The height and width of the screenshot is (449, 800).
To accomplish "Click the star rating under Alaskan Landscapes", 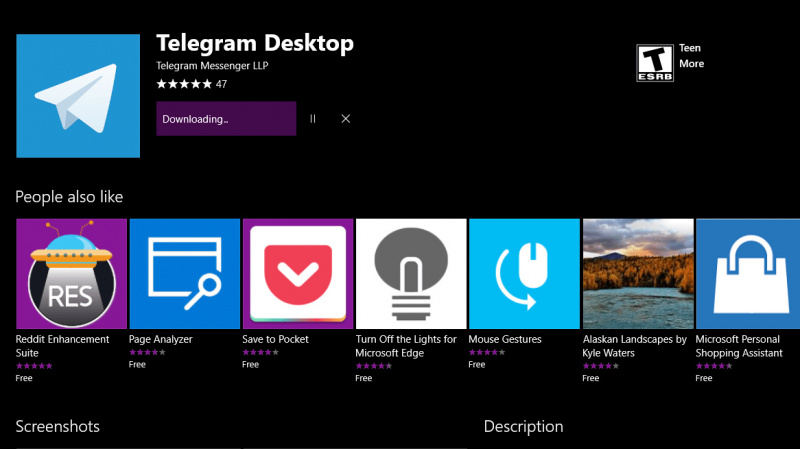I will coord(601,366).
